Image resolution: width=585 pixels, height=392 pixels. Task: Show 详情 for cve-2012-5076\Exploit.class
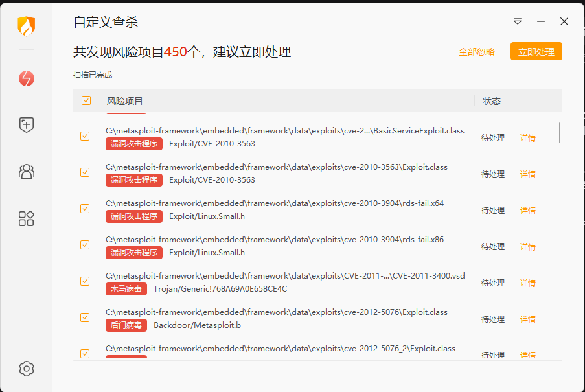527,319
